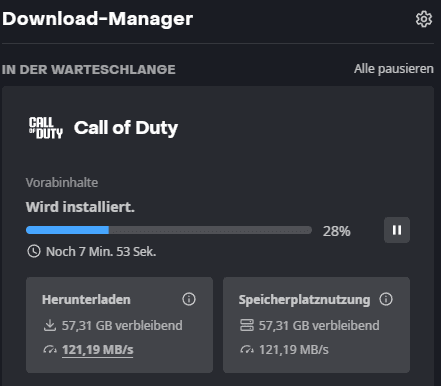Click Alle pausieren link
The width and height of the screenshot is (441, 386).
394,69
